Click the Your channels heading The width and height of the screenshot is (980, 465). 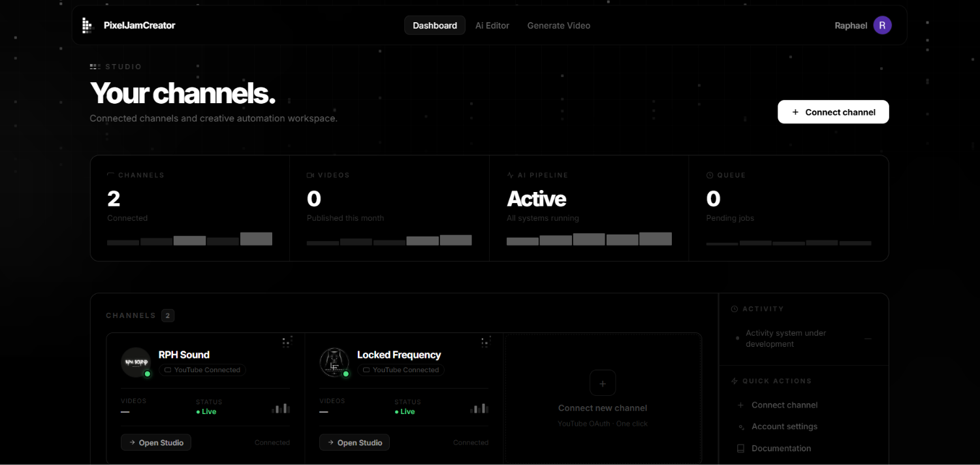pos(183,93)
